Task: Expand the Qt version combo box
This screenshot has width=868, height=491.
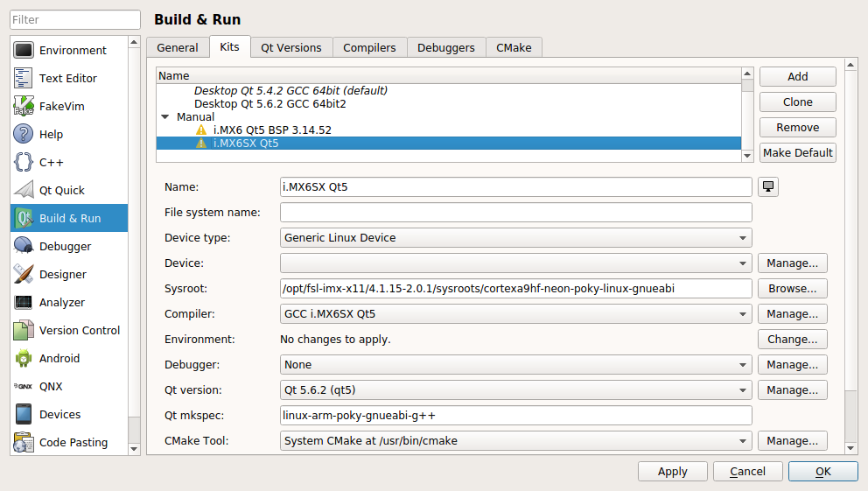Action: pyautogui.click(x=515, y=389)
